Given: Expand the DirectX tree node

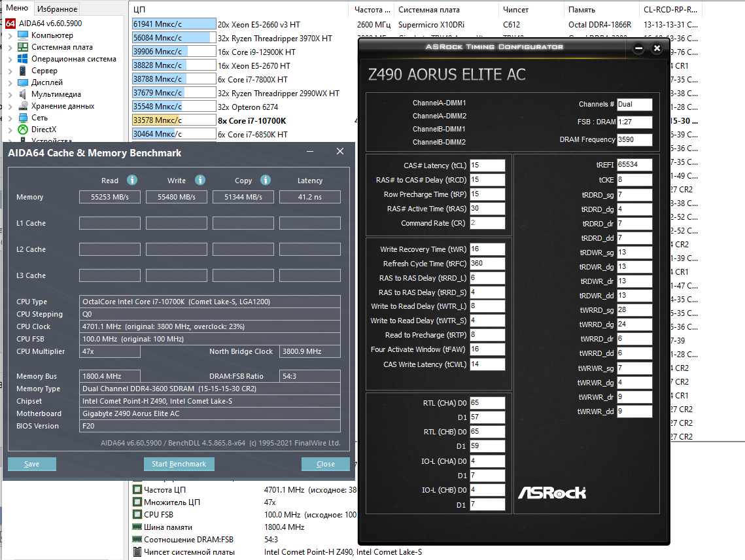Looking at the screenshot, I should click(x=10, y=130).
